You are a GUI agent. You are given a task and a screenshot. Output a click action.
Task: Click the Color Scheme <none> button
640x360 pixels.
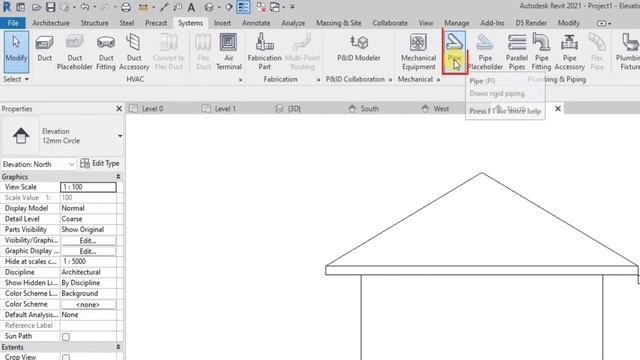(88, 304)
